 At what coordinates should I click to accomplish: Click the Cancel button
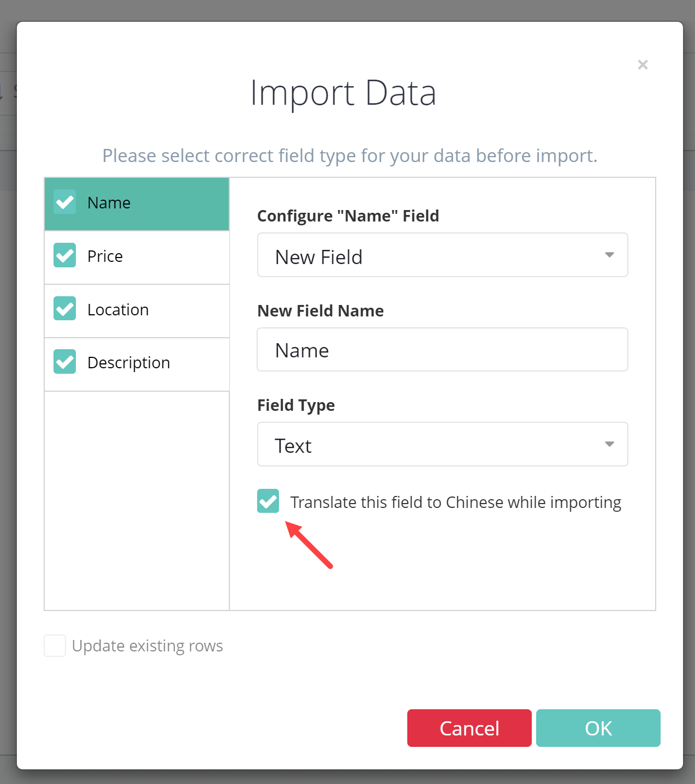click(x=469, y=728)
